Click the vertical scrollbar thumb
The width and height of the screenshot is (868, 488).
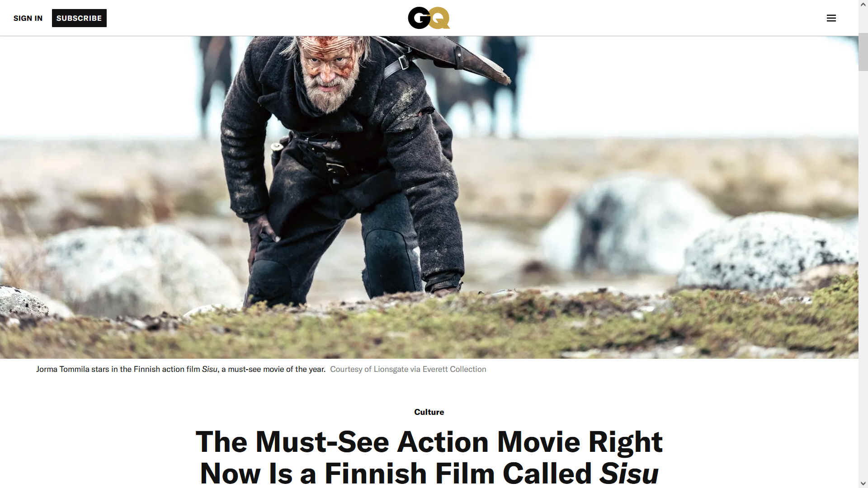pos(863,52)
